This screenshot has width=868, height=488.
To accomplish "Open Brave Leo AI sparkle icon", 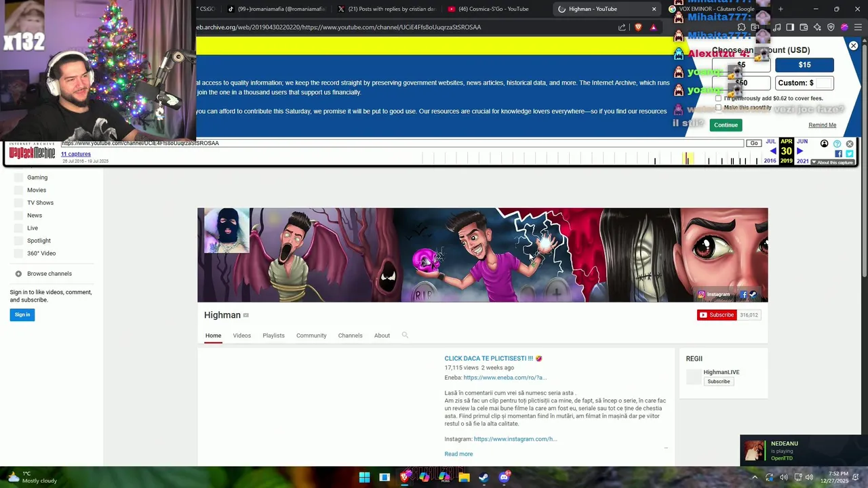I will [x=817, y=27].
